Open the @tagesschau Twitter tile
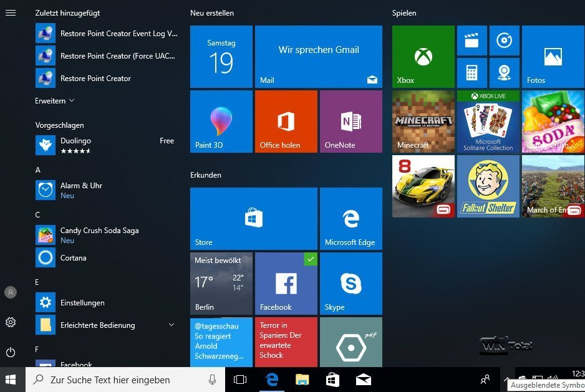 click(221, 342)
